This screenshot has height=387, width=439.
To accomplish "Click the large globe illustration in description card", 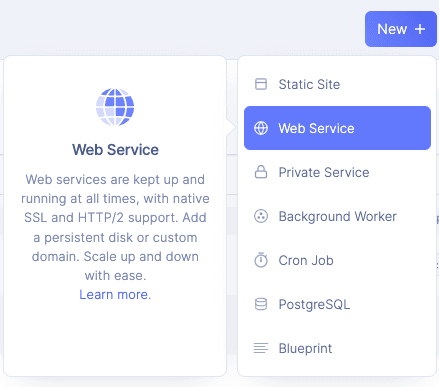I will point(115,107).
